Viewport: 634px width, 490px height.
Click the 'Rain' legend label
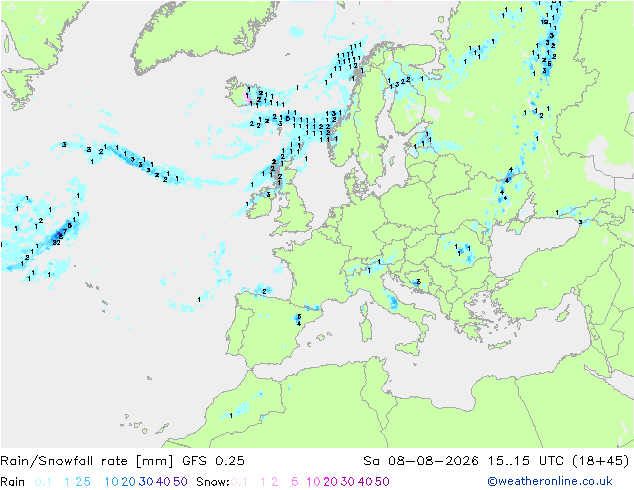[x=13, y=482]
